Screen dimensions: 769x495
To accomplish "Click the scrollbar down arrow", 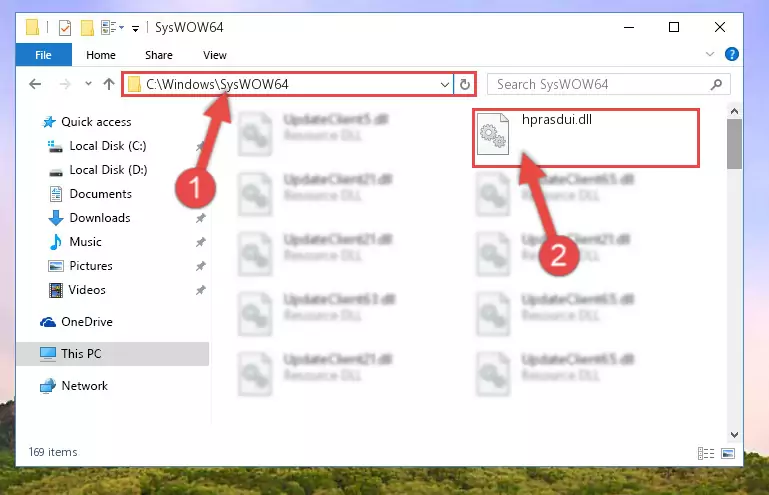I will (734, 435).
